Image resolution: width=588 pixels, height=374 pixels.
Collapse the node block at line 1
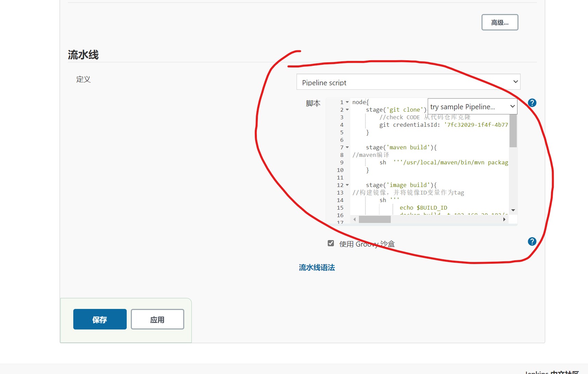click(347, 102)
